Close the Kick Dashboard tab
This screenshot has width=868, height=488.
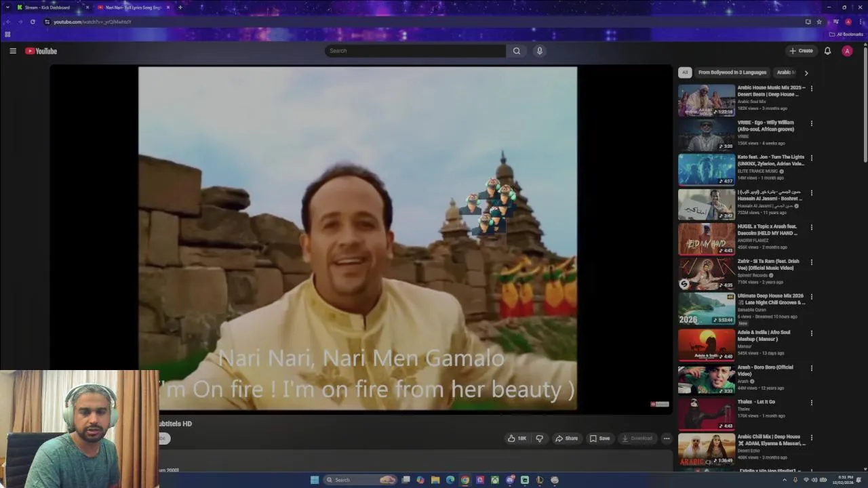point(87,7)
